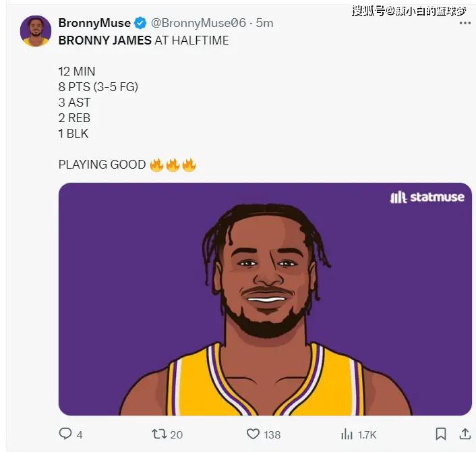
Task: Open the reply speech-bubble icon
Action: tap(66, 434)
